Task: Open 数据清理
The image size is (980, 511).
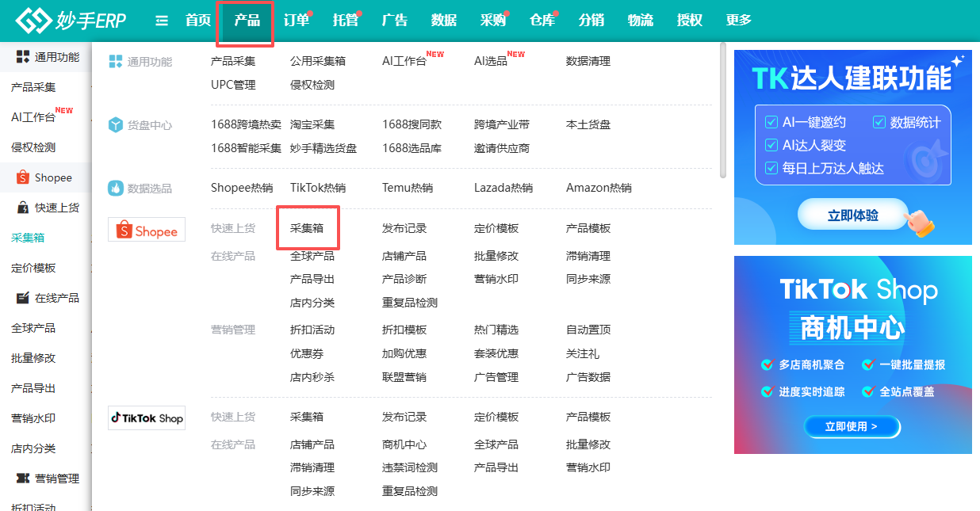Action: click(x=588, y=61)
